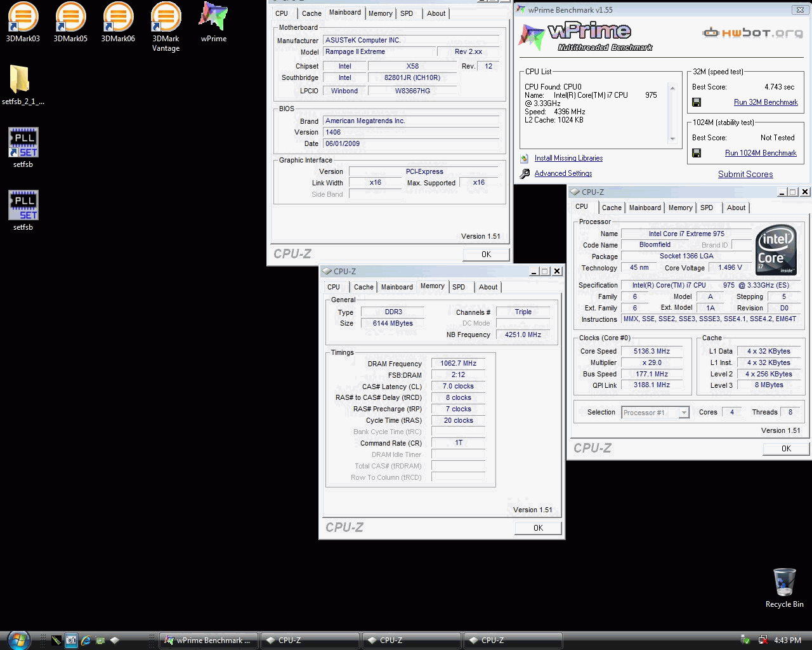Click the Submit Scores link

point(745,174)
